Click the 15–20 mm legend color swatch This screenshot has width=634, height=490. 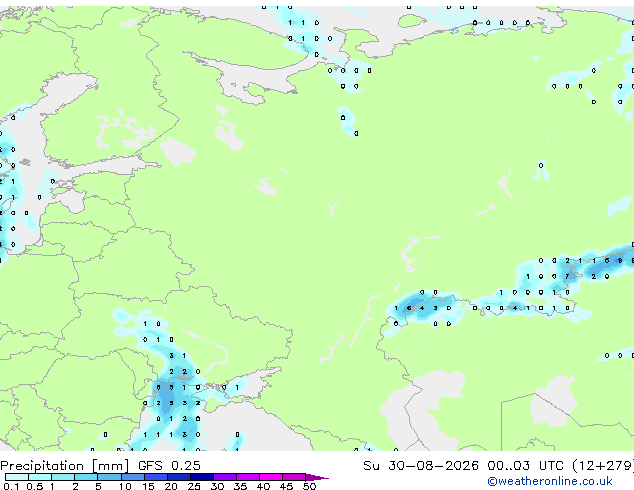pos(155,477)
